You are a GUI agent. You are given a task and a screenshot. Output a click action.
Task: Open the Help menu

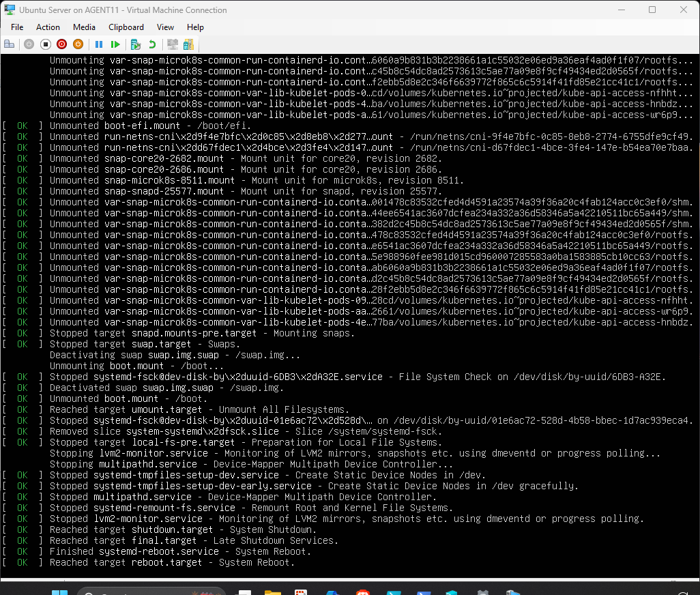click(x=195, y=27)
